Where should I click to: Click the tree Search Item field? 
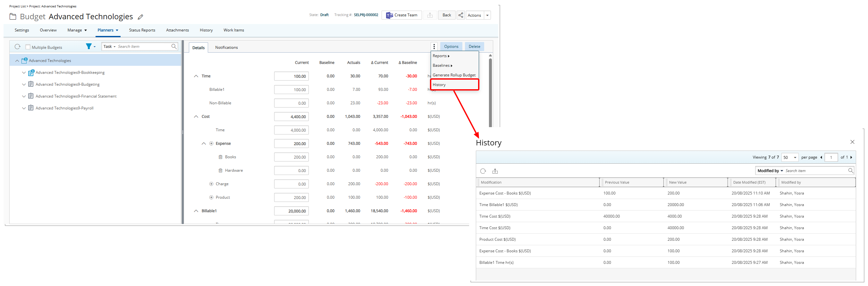(x=144, y=47)
